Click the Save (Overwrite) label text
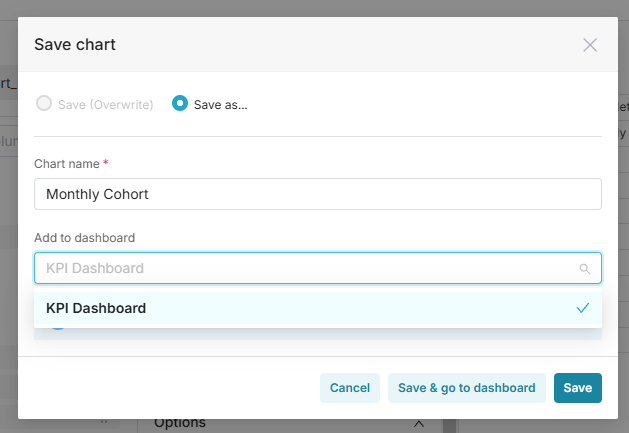 pyautogui.click(x=106, y=105)
